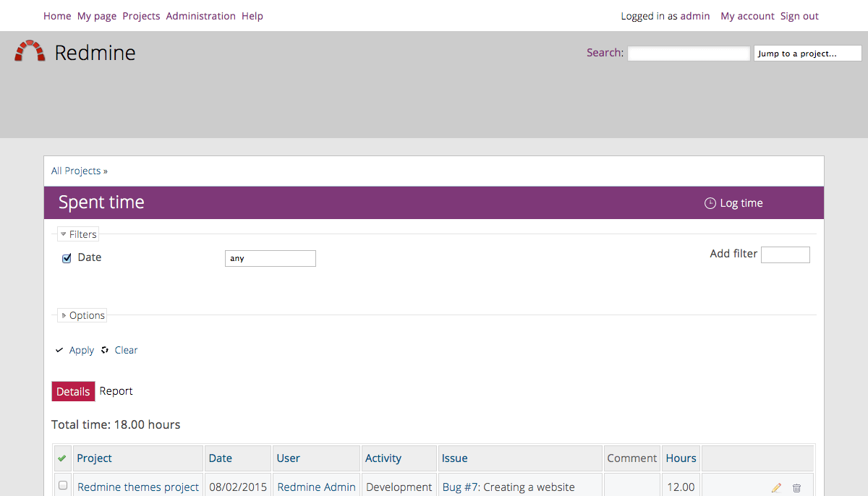The image size is (868, 496).
Task: Click the 'Spent time' page heading
Action: (101, 202)
